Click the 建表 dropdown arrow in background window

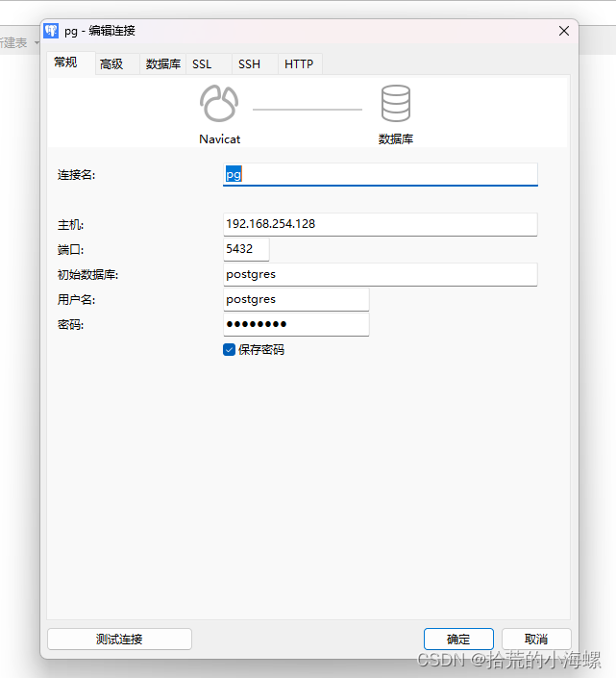click(37, 43)
